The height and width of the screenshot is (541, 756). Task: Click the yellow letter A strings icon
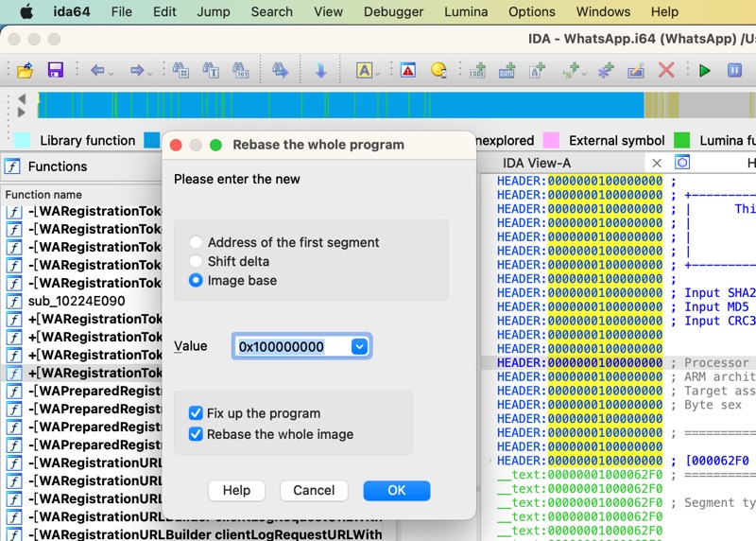point(365,70)
